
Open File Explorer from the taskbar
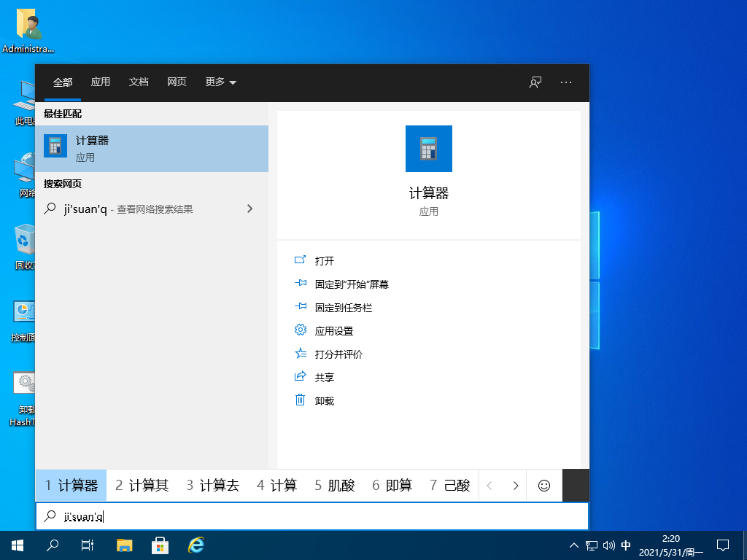[124, 545]
